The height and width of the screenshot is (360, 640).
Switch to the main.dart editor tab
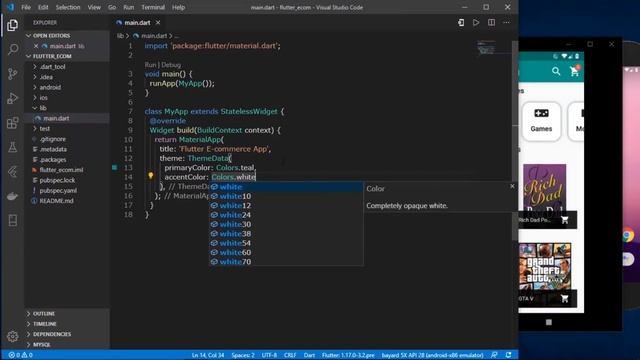(x=137, y=23)
